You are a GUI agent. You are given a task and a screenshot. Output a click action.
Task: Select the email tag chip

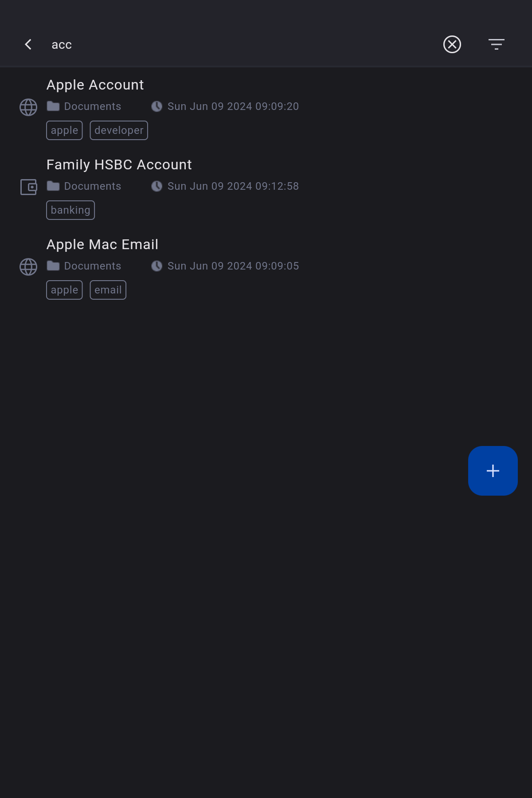[108, 290]
